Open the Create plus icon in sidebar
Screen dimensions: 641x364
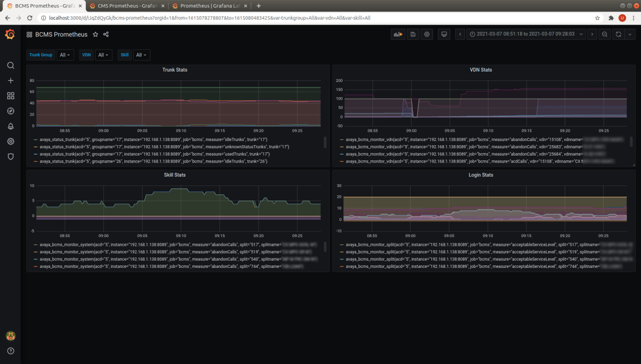click(x=10, y=81)
